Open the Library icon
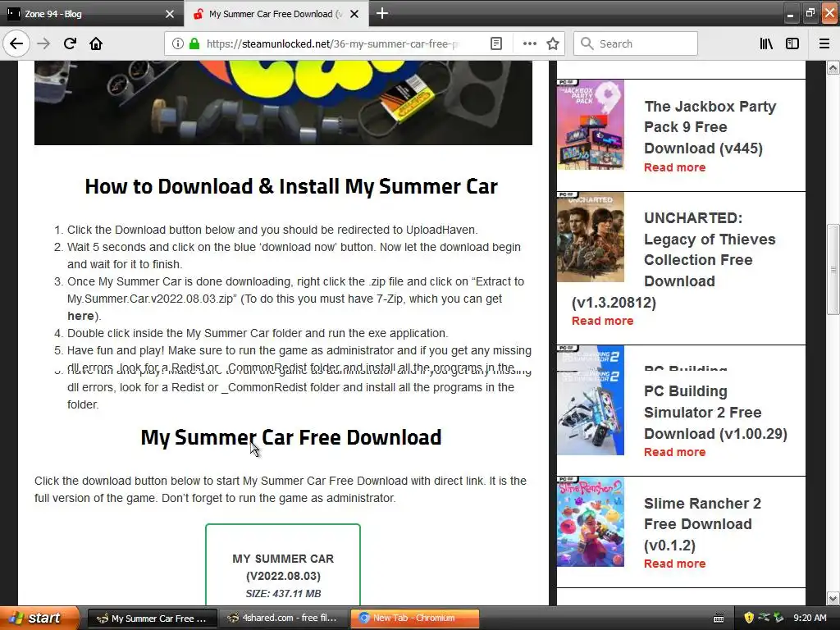Image resolution: width=840 pixels, height=630 pixels. (766, 43)
